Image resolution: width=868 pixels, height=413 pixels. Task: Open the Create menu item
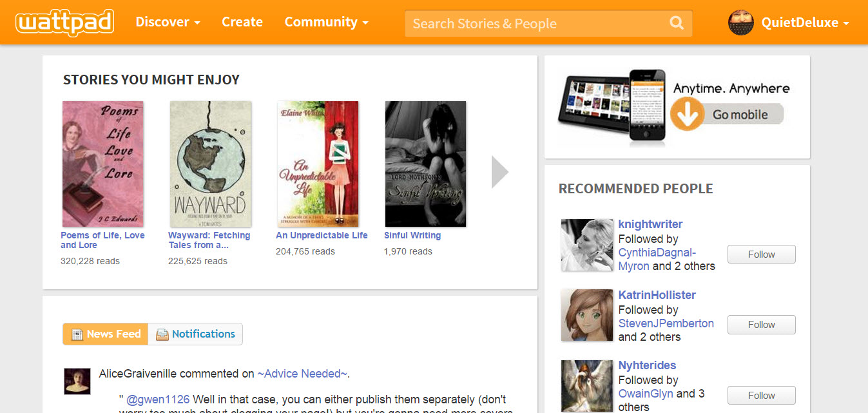coord(242,22)
